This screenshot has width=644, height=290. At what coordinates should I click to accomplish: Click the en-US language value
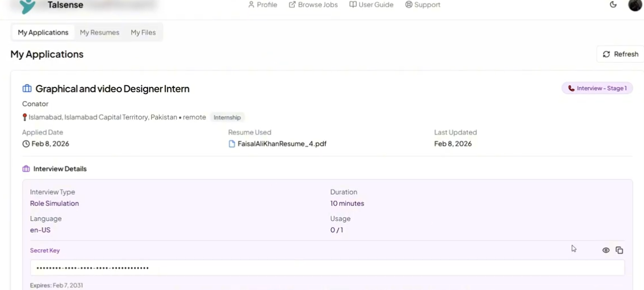coord(40,230)
